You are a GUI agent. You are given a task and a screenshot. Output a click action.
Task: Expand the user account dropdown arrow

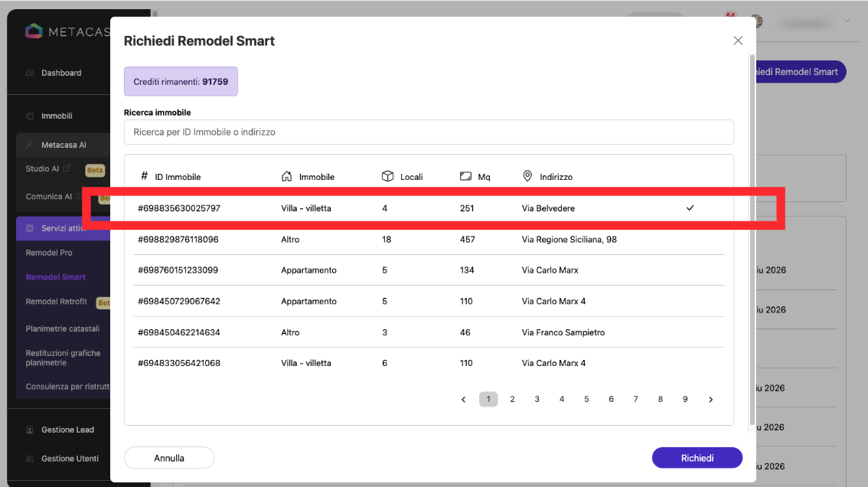847,21
